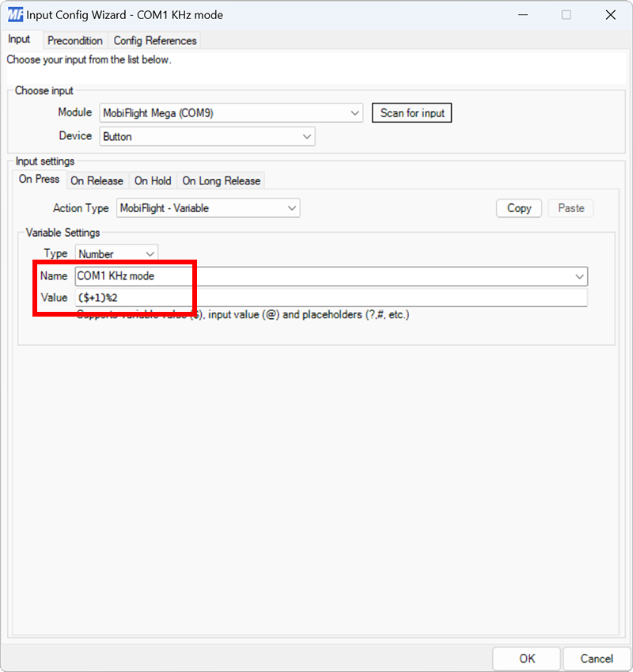The width and height of the screenshot is (633, 672).
Task: Click the Scan for input button
Action: pos(411,112)
